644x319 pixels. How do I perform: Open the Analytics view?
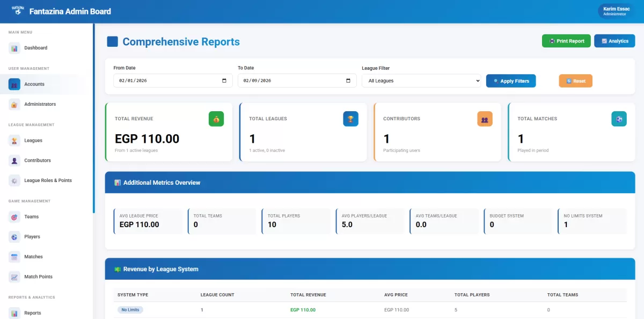click(614, 41)
